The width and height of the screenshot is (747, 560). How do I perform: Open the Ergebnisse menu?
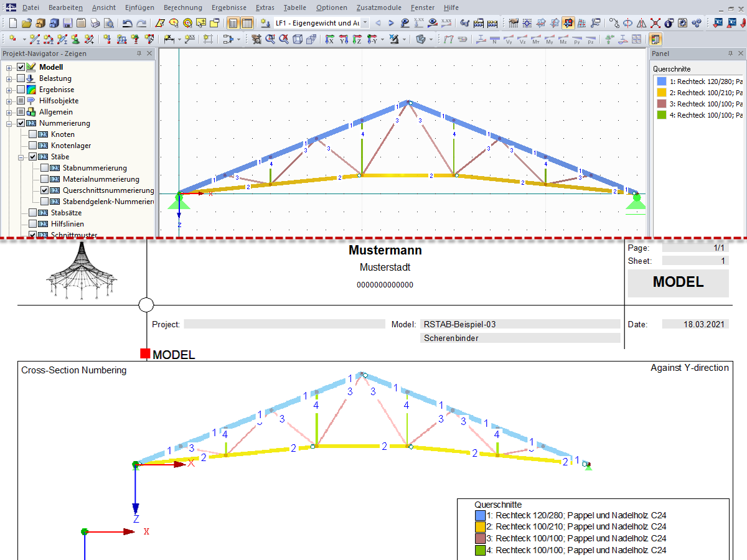click(x=228, y=7)
